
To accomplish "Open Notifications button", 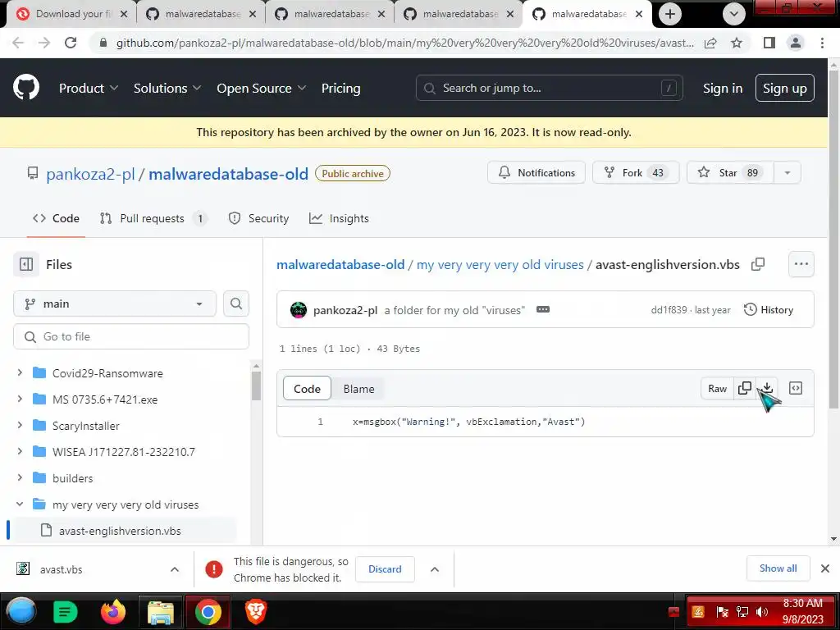I will [x=536, y=172].
